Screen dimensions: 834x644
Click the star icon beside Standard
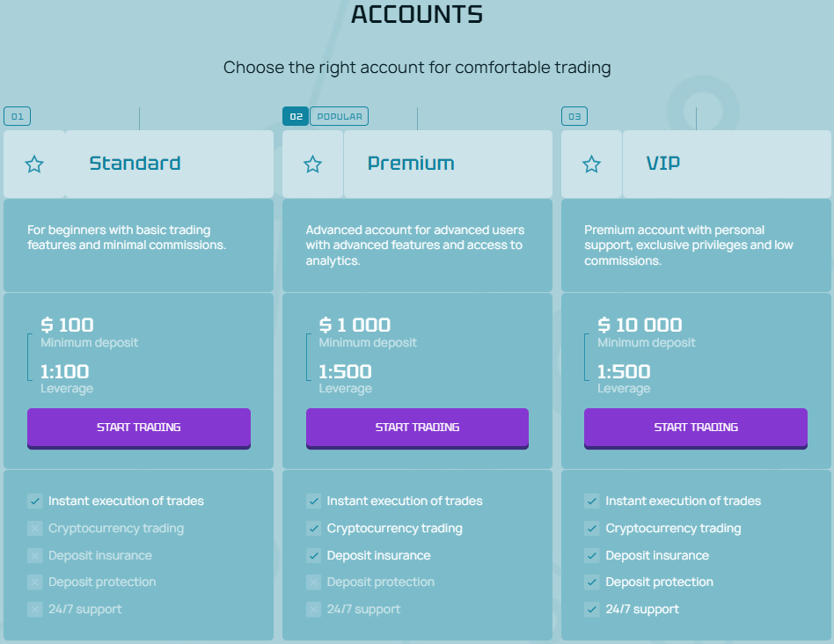(34, 165)
